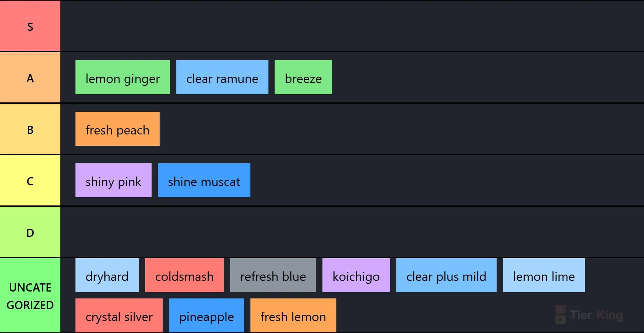This screenshot has height=333, width=644.
Task: Click the UNCATEGORIZED row label
Action: click(x=30, y=296)
